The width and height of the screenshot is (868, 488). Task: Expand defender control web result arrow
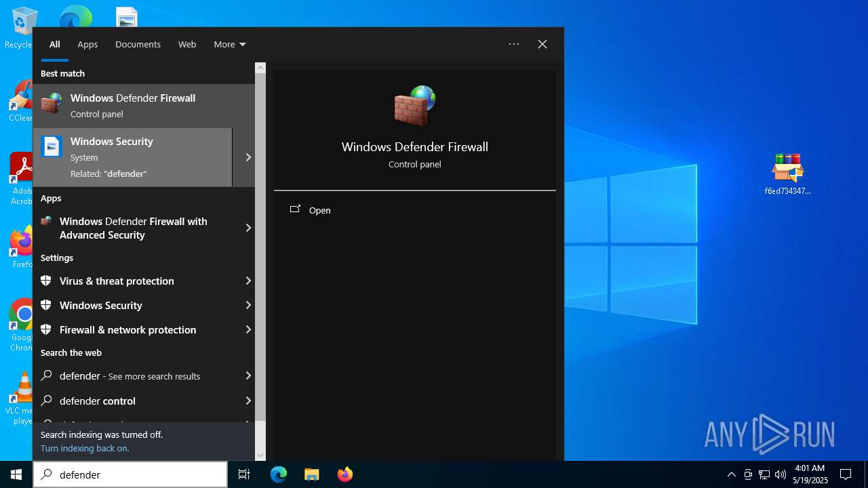pos(248,401)
